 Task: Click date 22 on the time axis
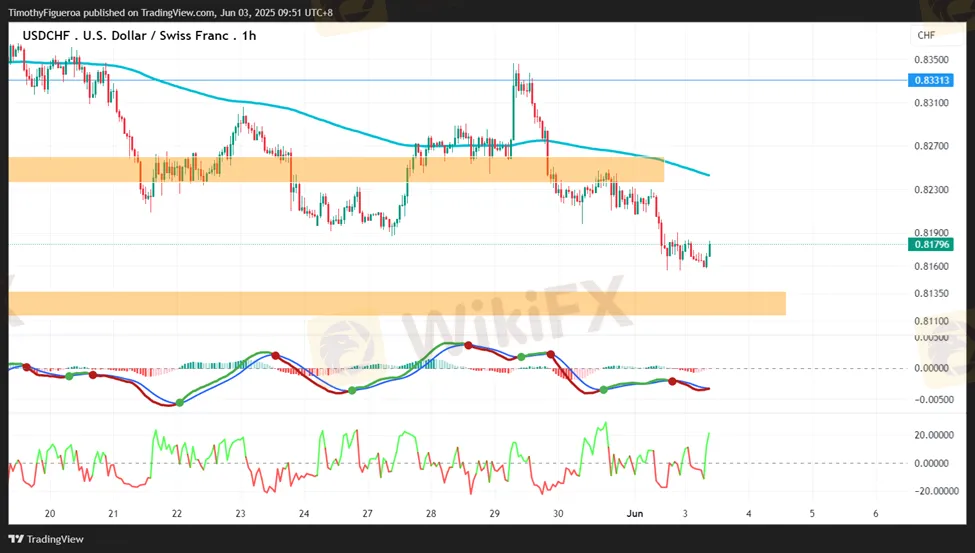click(x=177, y=513)
